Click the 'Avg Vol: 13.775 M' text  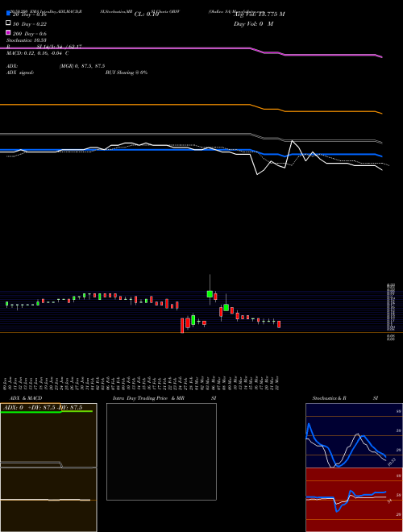coord(260,15)
